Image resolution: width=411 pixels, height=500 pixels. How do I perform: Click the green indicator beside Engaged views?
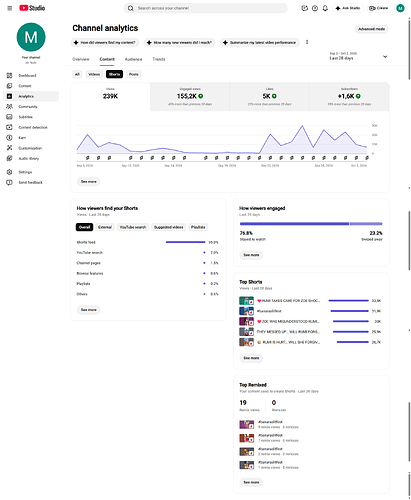(201, 96)
